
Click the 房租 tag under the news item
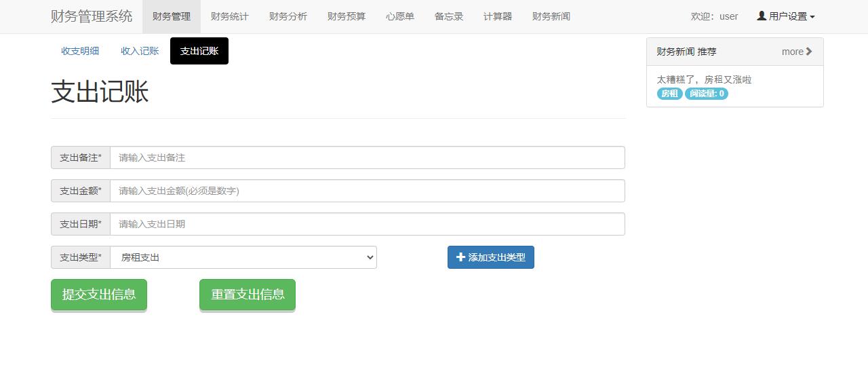click(669, 94)
